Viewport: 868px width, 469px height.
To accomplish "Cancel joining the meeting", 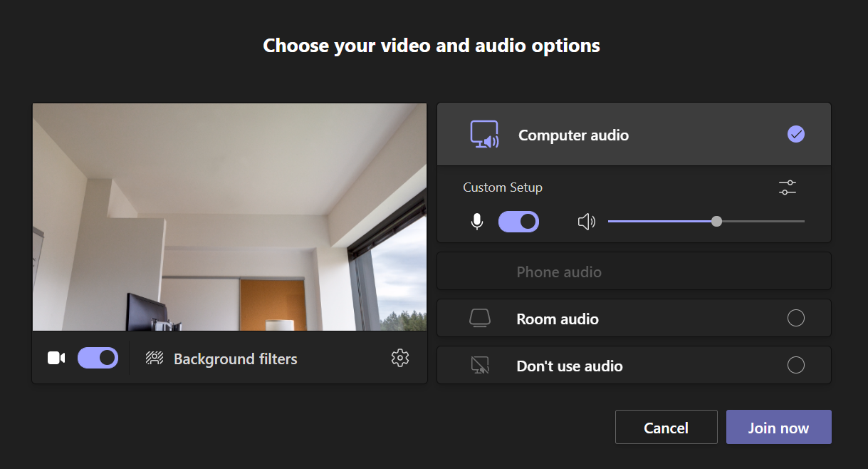I will coord(666,428).
